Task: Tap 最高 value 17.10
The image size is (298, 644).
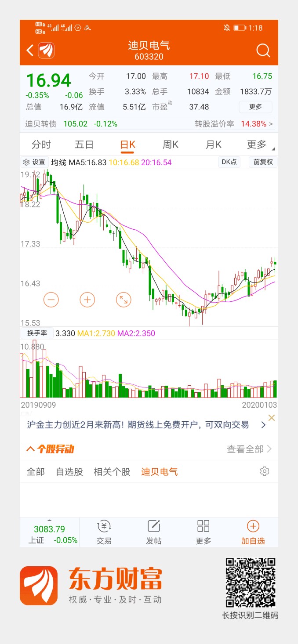Action: 199,76
